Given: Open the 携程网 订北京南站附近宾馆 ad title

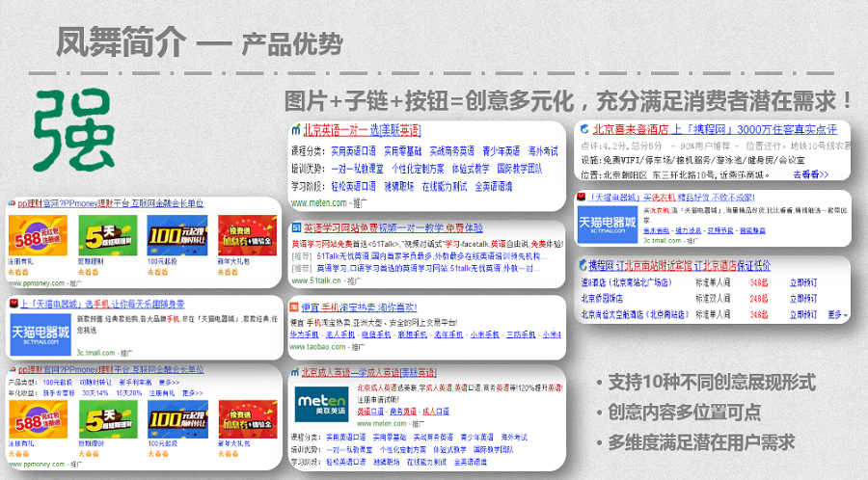Looking at the screenshot, I should pyautogui.click(x=679, y=265).
